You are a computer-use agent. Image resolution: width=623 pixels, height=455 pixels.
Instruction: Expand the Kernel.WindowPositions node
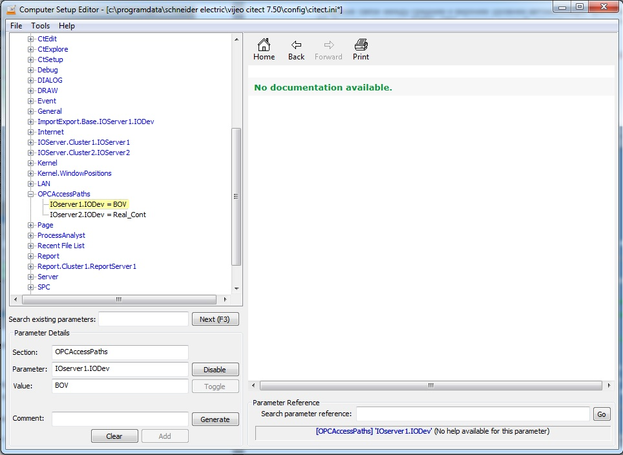(x=31, y=173)
